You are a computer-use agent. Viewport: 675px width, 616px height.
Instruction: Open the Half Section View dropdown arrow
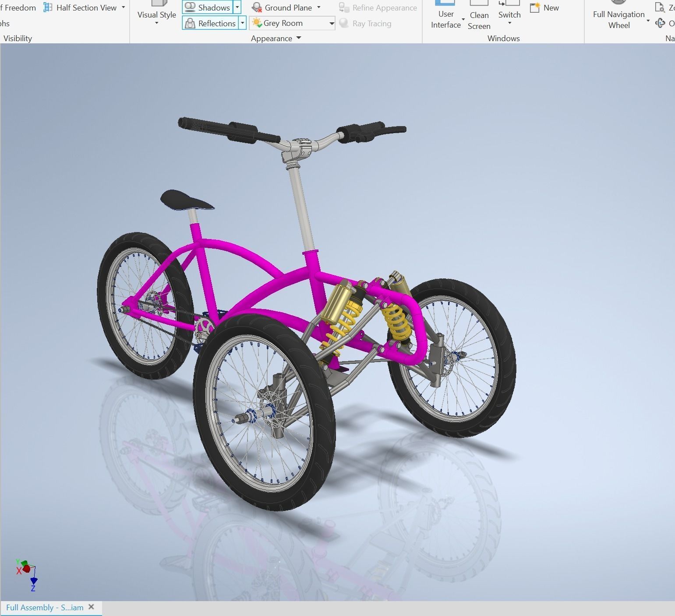click(124, 7)
